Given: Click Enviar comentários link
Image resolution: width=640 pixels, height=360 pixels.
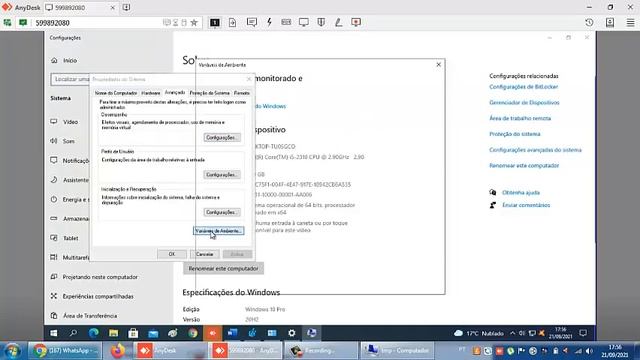Looking at the screenshot, I should (526, 205).
